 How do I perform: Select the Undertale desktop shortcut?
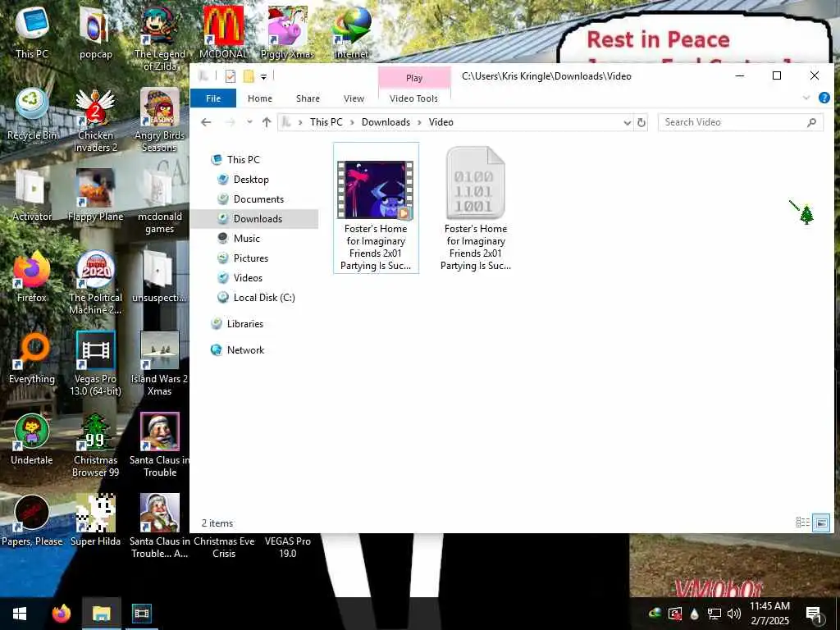32,440
